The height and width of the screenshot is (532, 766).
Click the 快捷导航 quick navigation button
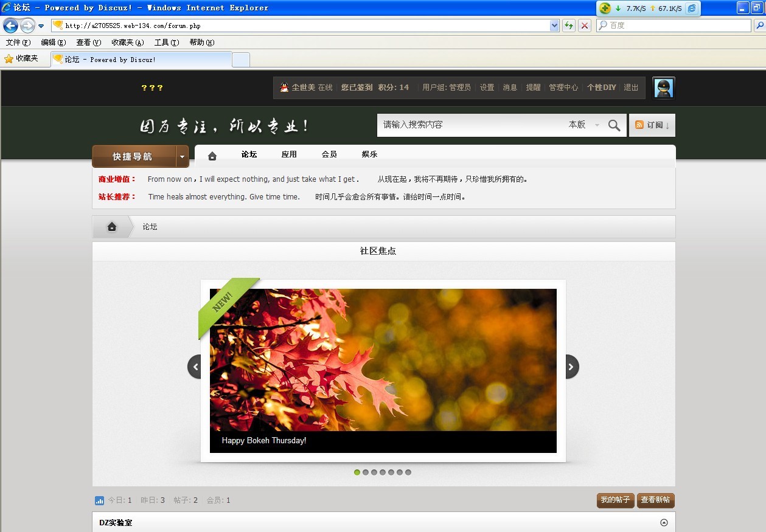coord(133,156)
